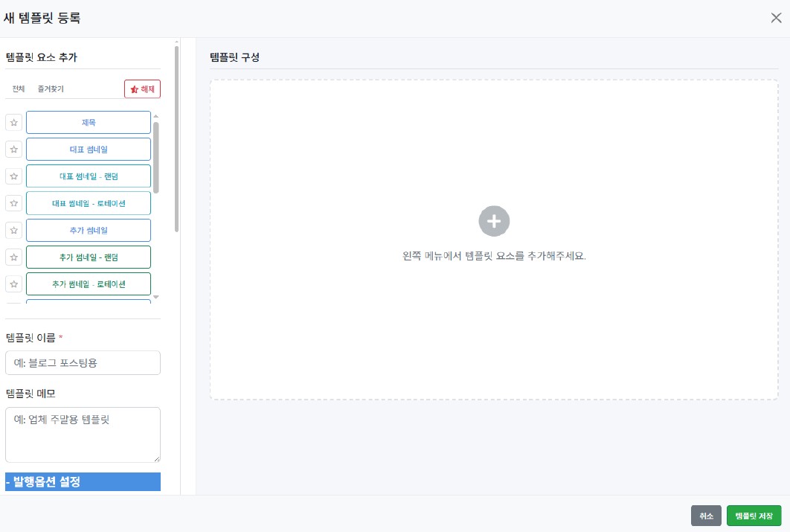Click element list scroll down arrow

[155, 297]
